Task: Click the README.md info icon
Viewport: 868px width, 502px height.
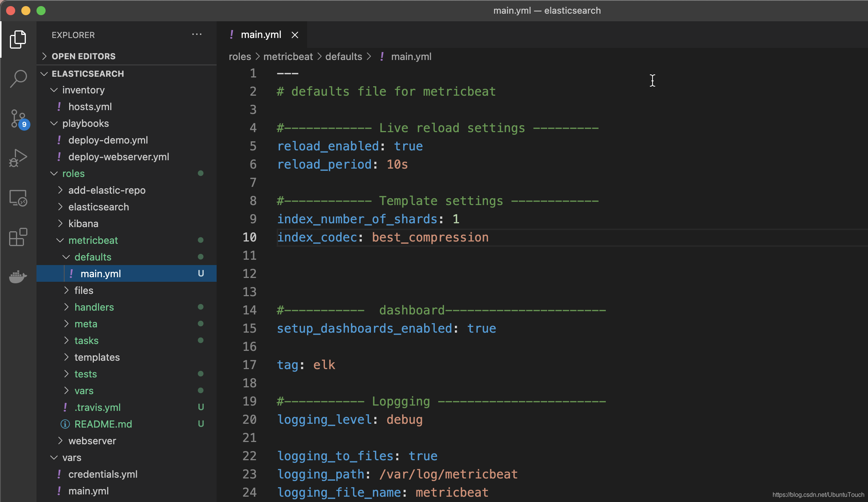Action: 65,424
